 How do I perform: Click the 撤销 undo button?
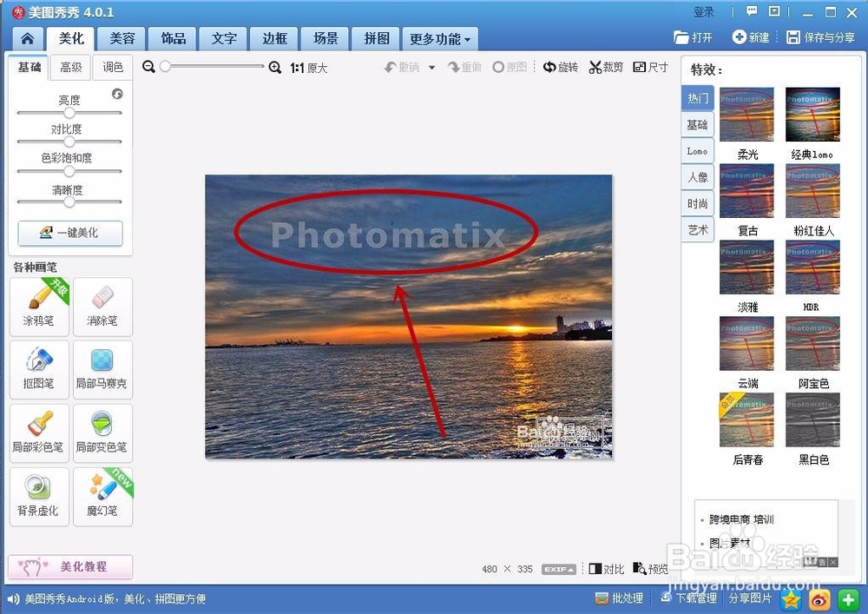(402, 67)
